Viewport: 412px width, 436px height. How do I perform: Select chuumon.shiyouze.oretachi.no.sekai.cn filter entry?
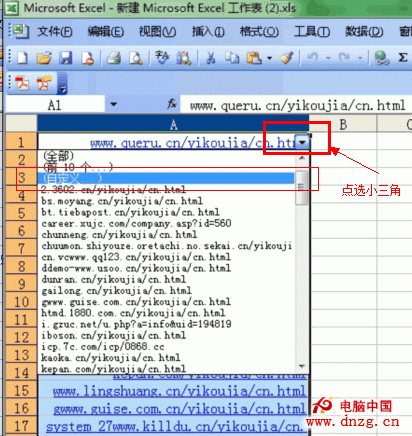point(167,246)
